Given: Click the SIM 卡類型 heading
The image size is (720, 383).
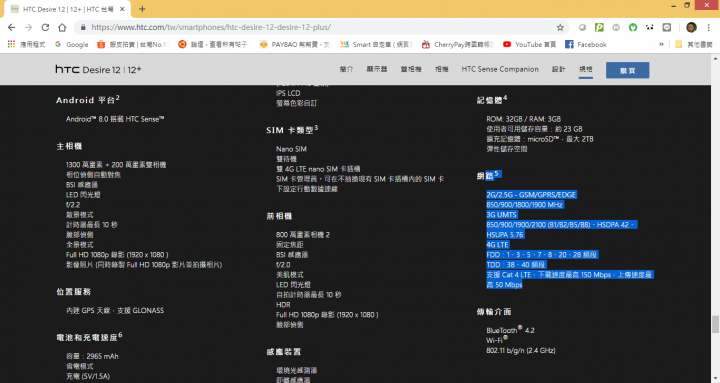Looking at the screenshot, I should pyautogui.click(x=292, y=130).
